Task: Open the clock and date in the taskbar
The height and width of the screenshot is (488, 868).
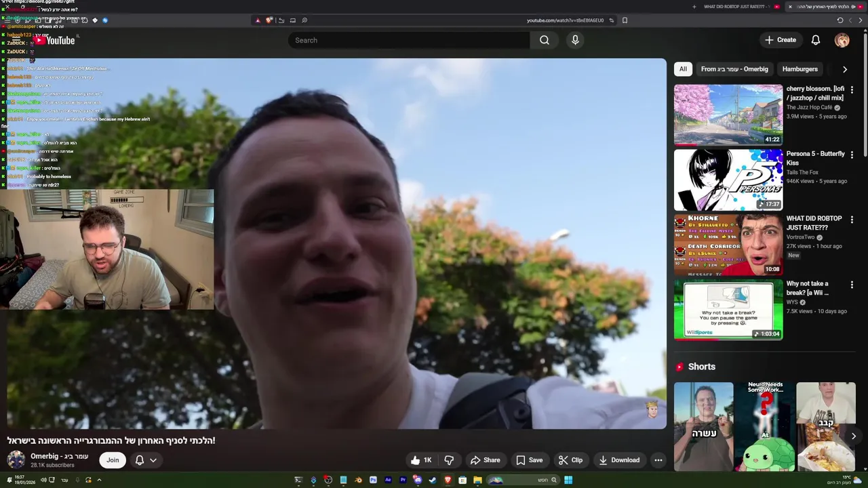Action: click(25, 480)
